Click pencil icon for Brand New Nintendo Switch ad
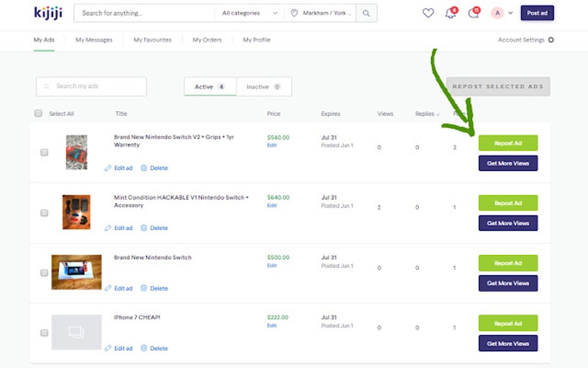This screenshot has height=368, width=588. (x=108, y=288)
